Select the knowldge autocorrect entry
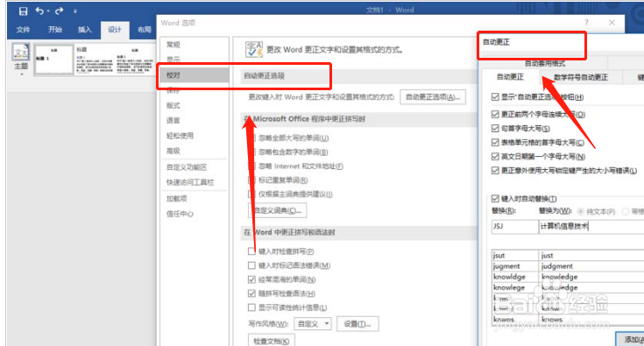 point(568,277)
